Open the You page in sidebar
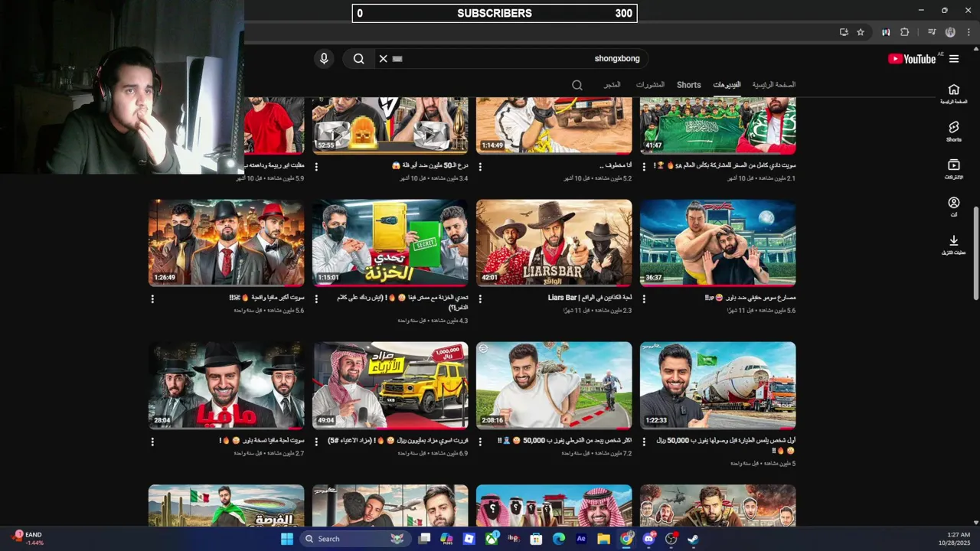This screenshot has height=551, width=980. pos(954,207)
